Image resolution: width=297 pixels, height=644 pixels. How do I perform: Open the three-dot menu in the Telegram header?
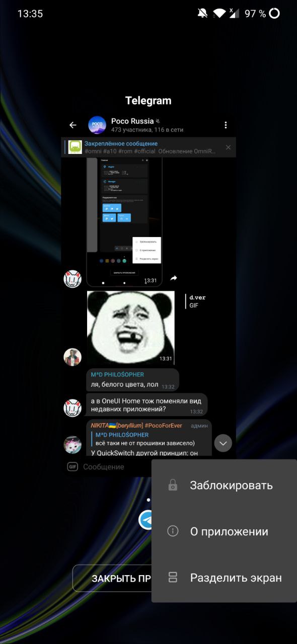point(226,125)
